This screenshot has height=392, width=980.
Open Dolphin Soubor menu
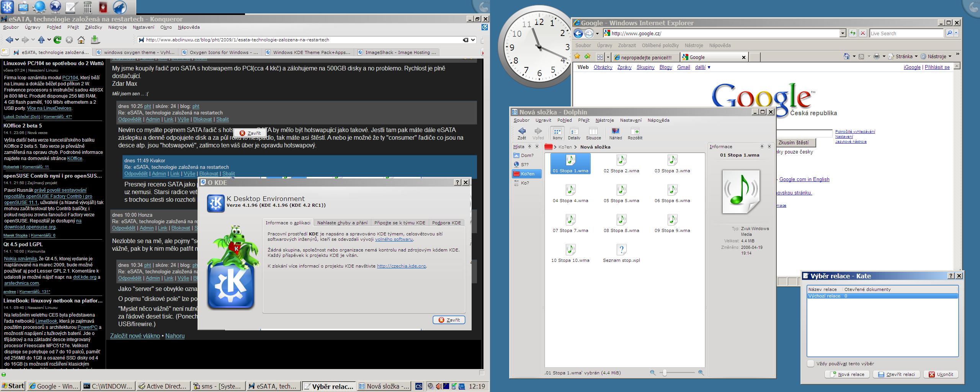(x=521, y=120)
